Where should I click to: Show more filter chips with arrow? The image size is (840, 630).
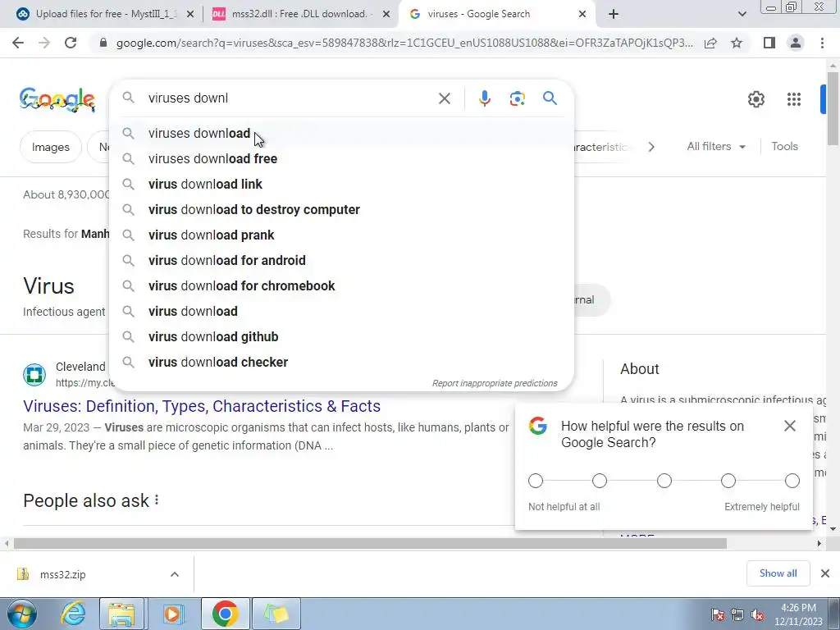[651, 147]
